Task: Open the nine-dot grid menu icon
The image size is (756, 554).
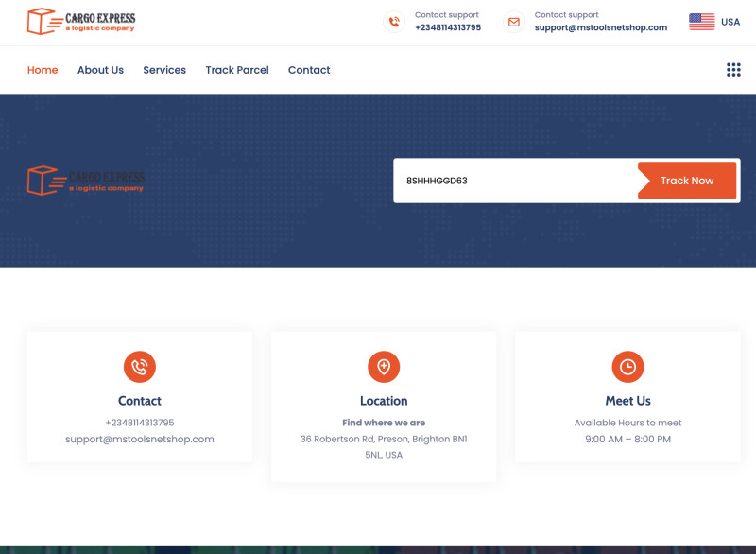Action: point(733,70)
